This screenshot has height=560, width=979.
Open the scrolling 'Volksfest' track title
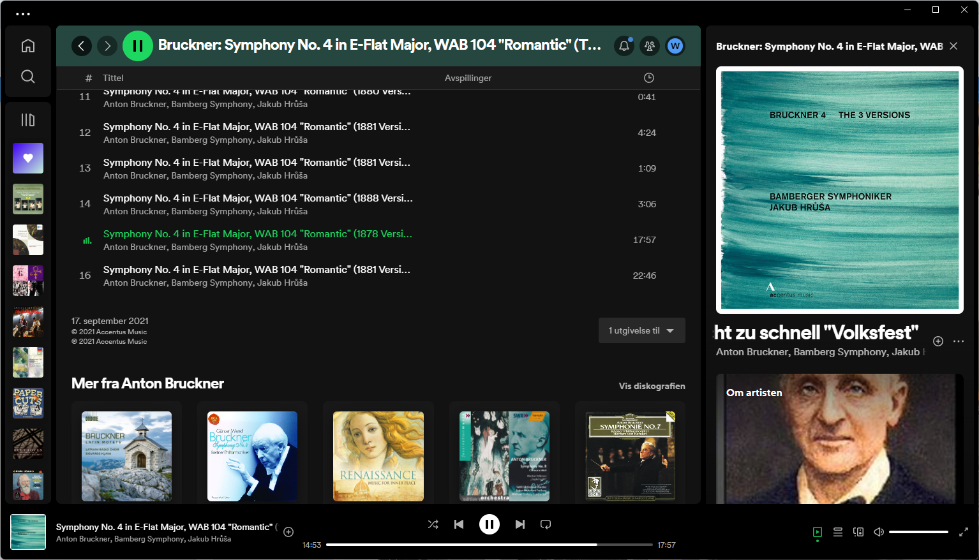[816, 332]
